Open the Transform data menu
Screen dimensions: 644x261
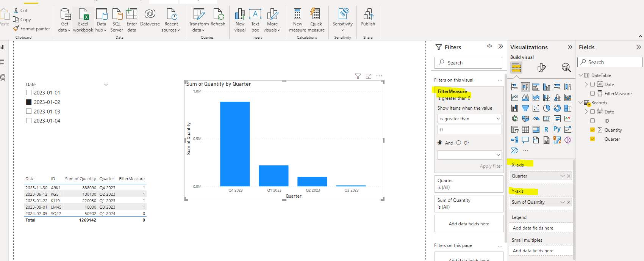tap(199, 20)
